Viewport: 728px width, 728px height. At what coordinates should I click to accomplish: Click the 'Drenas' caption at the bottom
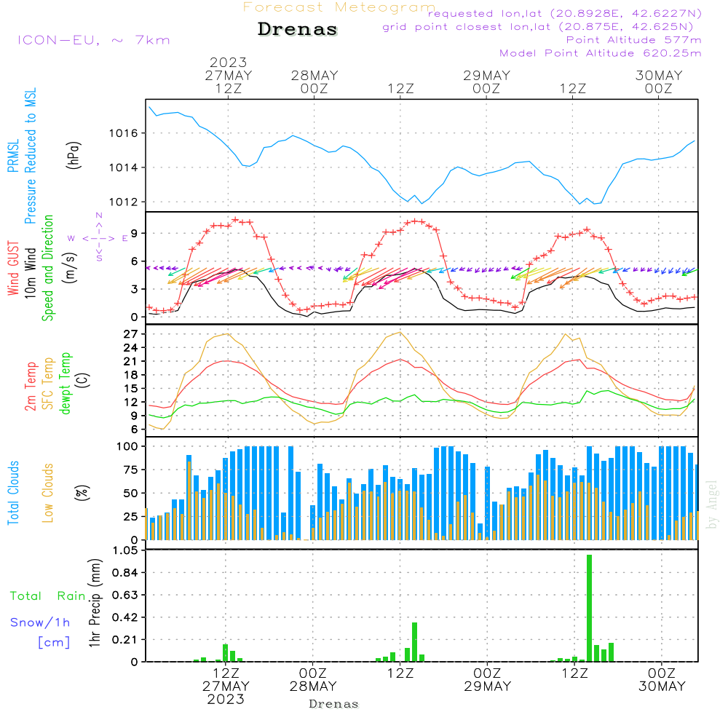coord(334,704)
